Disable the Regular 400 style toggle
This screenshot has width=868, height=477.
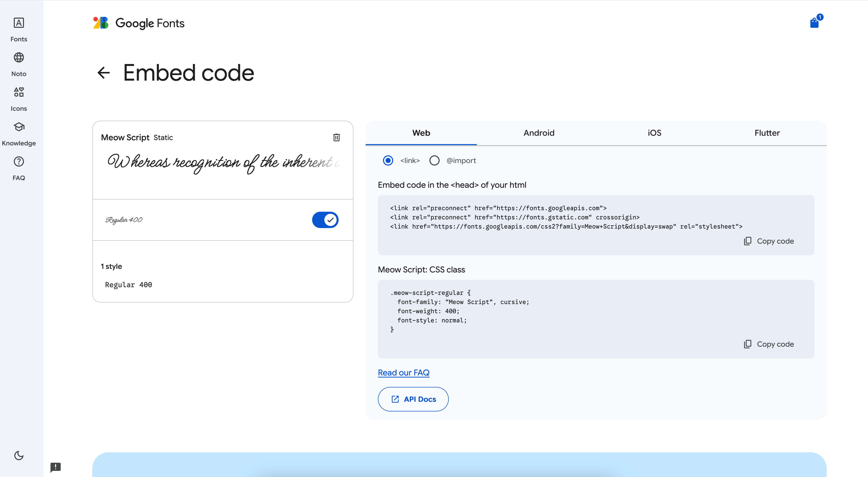point(325,219)
